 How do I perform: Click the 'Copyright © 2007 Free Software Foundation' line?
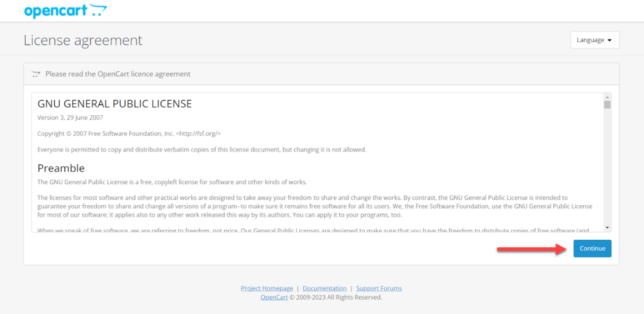tap(129, 133)
